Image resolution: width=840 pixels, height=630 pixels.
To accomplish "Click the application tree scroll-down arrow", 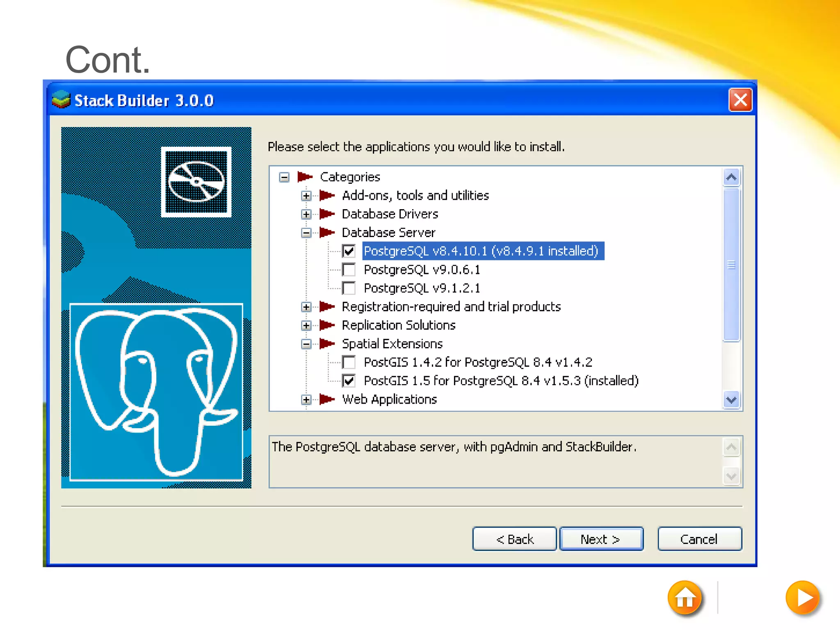I will (731, 399).
